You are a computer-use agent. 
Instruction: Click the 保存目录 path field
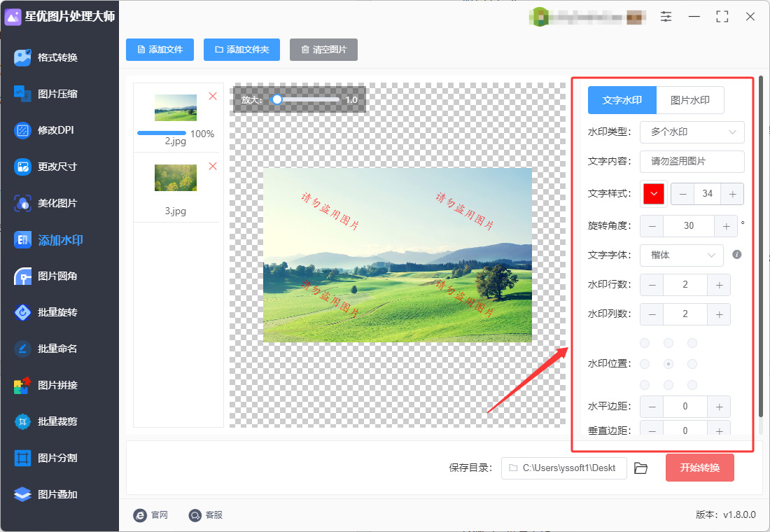(x=563, y=468)
